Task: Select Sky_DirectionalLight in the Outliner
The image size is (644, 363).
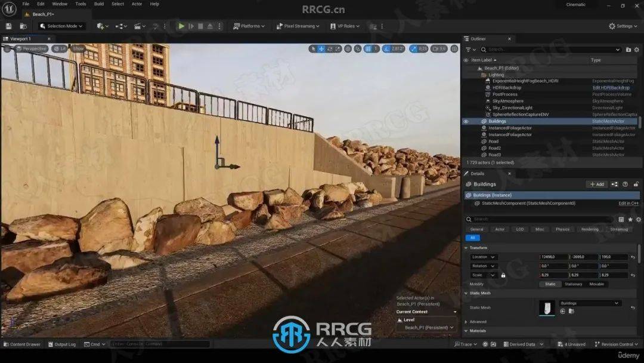Action: click(512, 107)
